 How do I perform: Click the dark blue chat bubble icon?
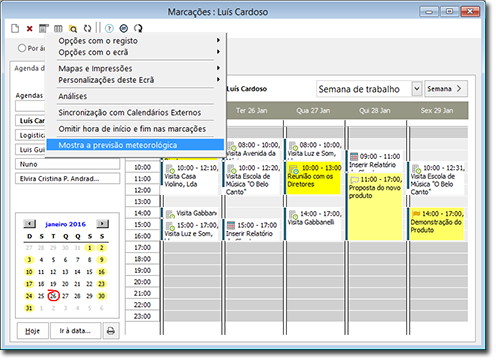coord(124,29)
